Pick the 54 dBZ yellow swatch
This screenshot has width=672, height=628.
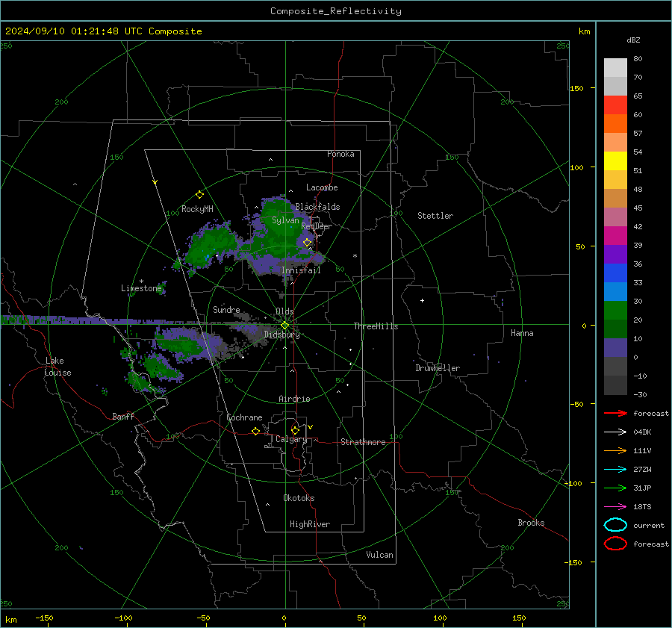(615, 161)
